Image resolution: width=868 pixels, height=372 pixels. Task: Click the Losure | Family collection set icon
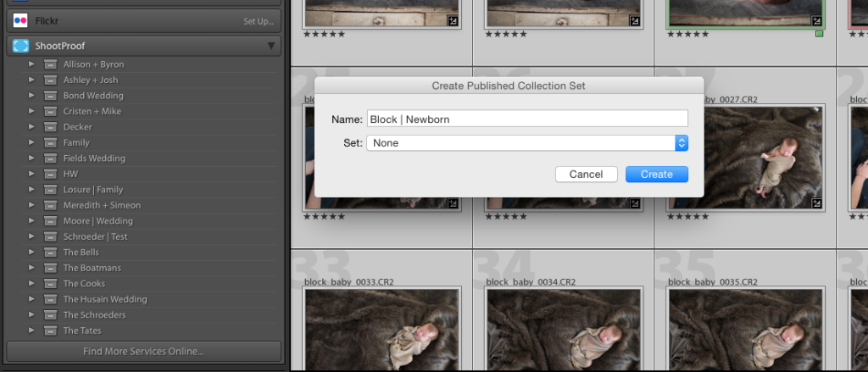click(x=50, y=190)
